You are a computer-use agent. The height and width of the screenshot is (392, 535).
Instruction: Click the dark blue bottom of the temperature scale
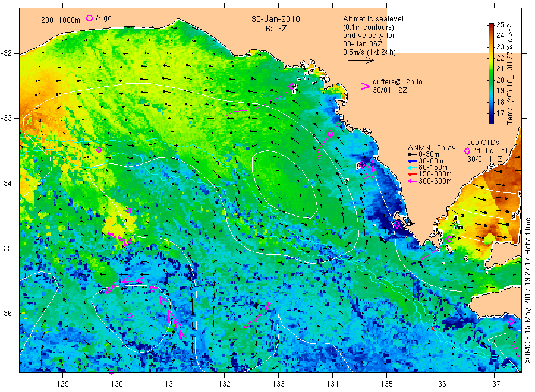pos(491,120)
